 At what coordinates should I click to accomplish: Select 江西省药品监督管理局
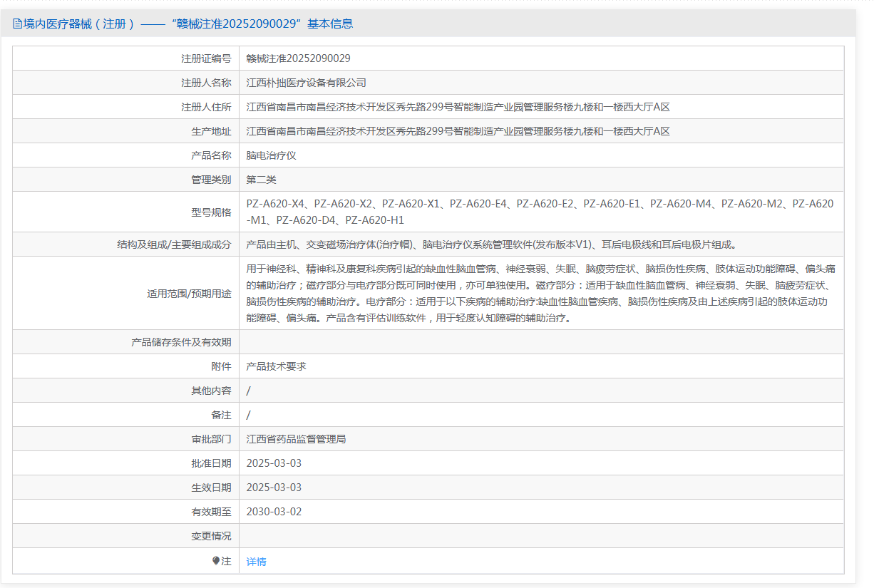pyautogui.click(x=297, y=439)
